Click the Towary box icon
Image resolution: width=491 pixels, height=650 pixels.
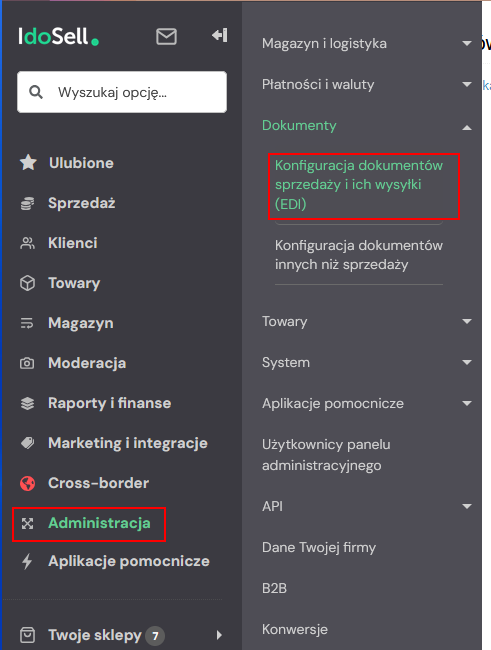click(x=27, y=283)
